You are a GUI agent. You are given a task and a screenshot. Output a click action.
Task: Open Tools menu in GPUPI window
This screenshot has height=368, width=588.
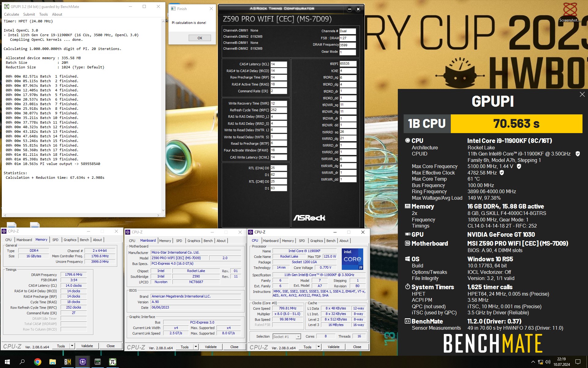tap(43, 14)
